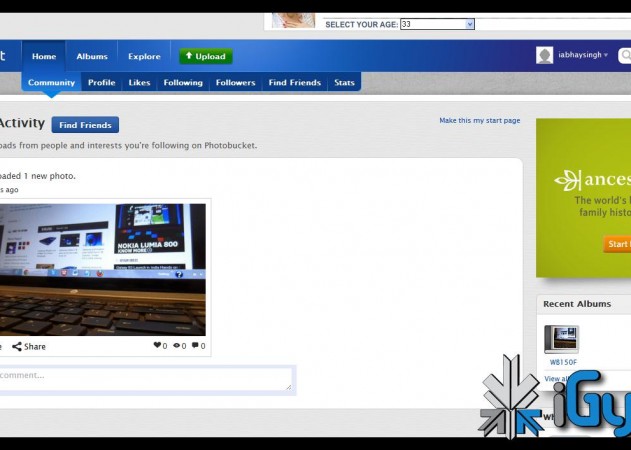Switch to the Profile sub-tab
This screenshot has width=631, height=450.
point(101,83)
